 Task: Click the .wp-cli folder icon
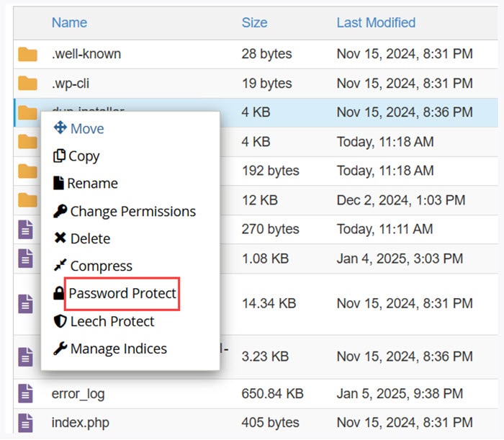(27, 83)
